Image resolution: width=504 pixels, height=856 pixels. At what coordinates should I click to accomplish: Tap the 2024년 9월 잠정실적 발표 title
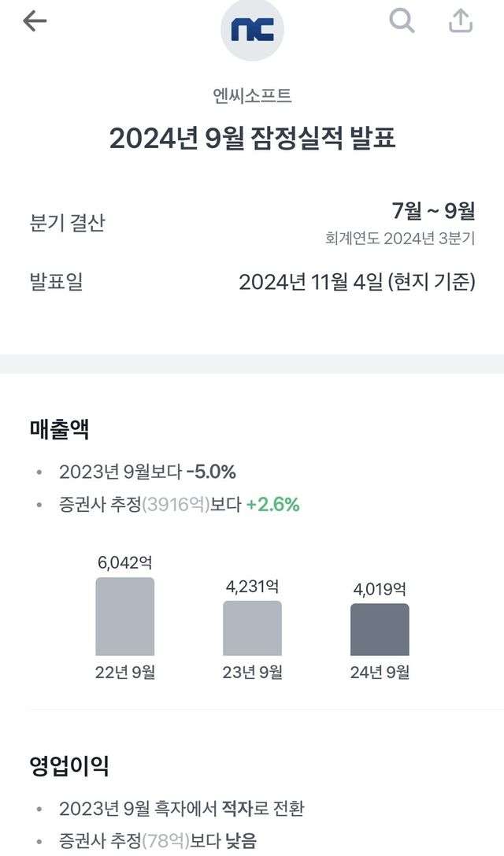click(252, 139)
